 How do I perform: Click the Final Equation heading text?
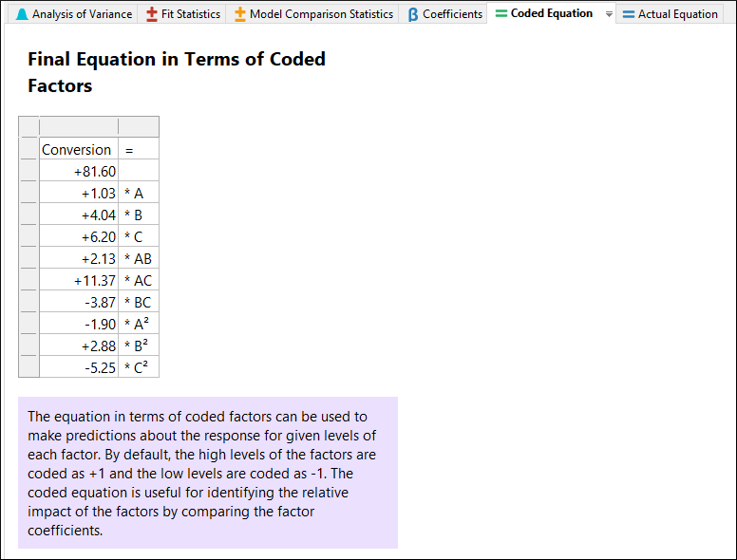tap(177, 72)
